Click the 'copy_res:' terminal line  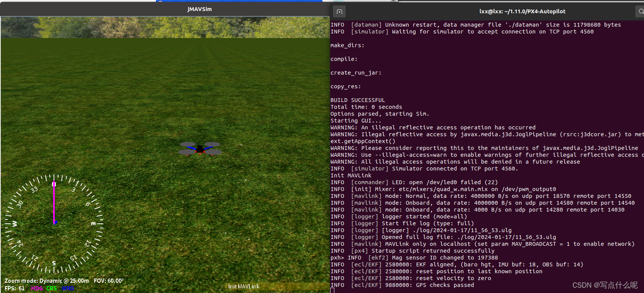(x=346, y=86)
